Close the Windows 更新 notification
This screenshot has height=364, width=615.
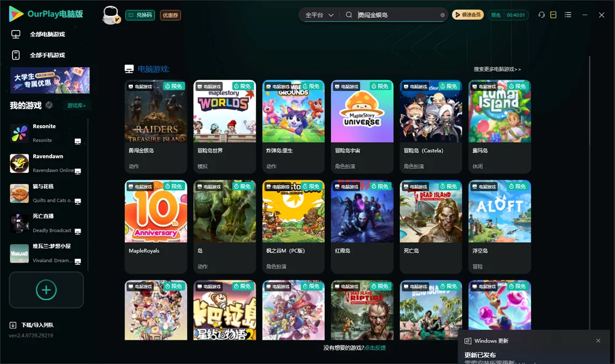pos(598,341)
